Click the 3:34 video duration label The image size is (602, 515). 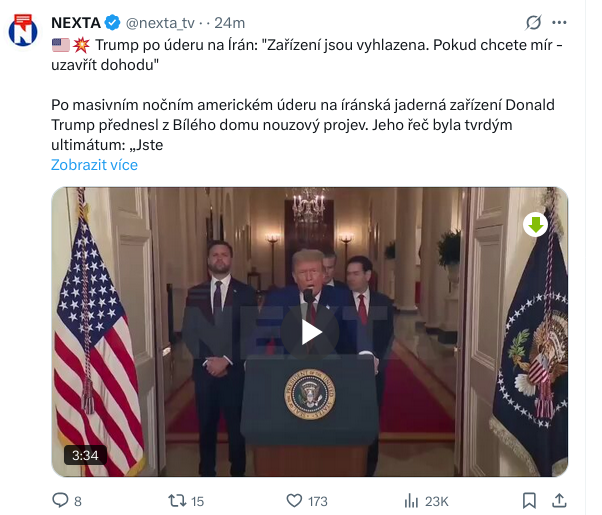(85, 455)
